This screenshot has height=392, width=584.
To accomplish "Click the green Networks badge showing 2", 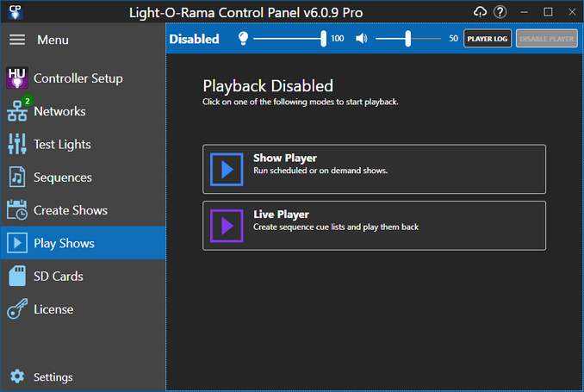I will pyautogui.click(x=28, y=101).
